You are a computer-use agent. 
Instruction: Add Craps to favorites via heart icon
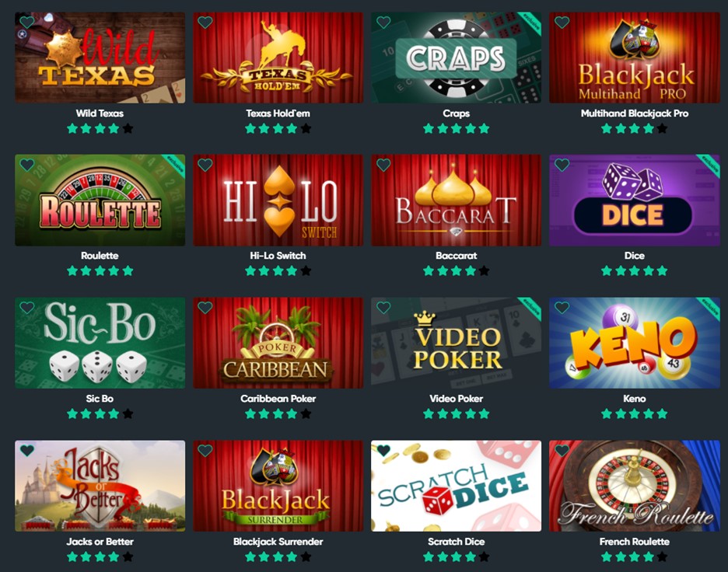(383, 22)
